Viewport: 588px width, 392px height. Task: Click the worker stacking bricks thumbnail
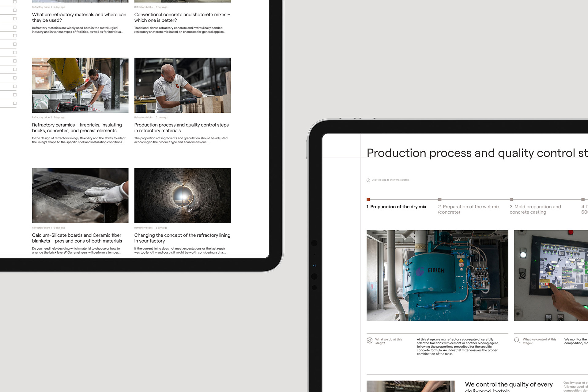pyautogui.click(x=183, y=85)
